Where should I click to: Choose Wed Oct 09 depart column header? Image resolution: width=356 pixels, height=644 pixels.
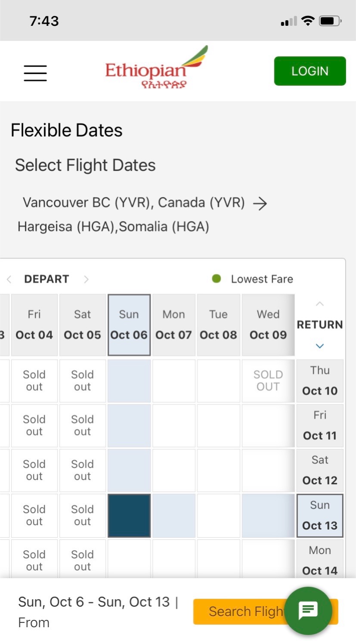268,325
